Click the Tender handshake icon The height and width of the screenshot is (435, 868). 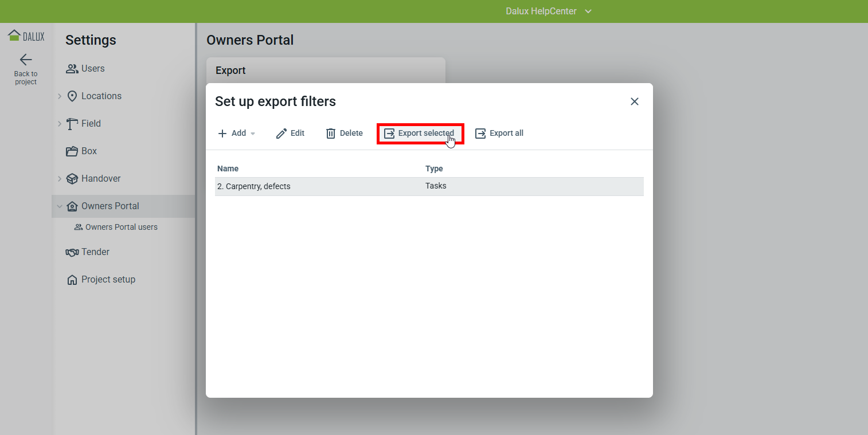[x=72, y=252]
